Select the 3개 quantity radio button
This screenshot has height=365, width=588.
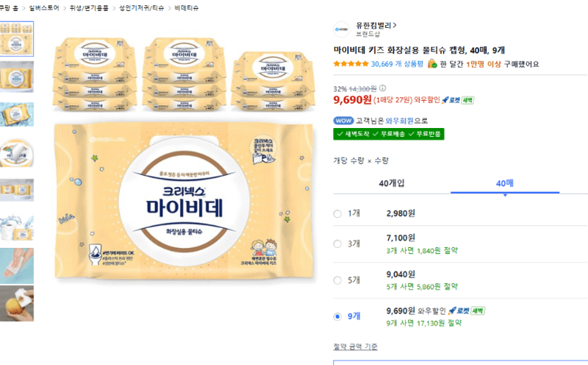click(x=337, y=244)
